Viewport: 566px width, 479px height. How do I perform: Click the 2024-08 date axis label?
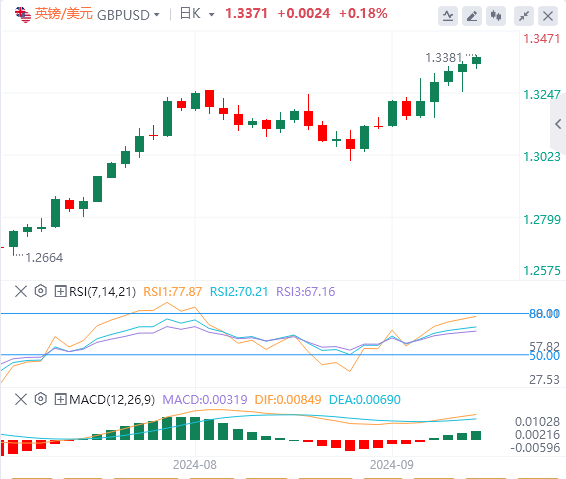[x=195, y=465]
